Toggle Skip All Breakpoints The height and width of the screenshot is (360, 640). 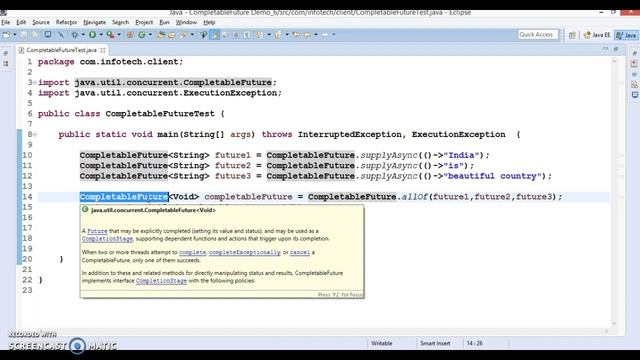[x=61, y=35]
